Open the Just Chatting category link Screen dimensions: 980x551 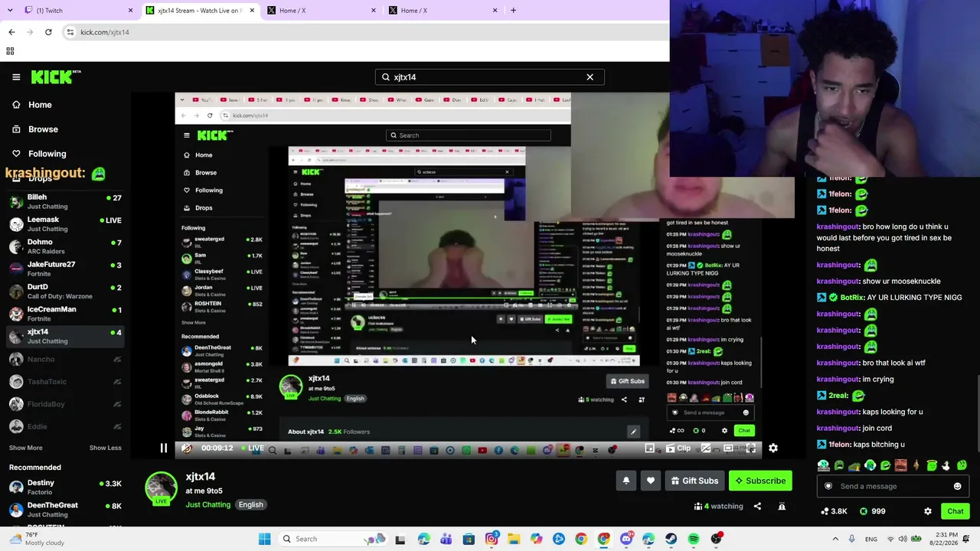[207, 504]
